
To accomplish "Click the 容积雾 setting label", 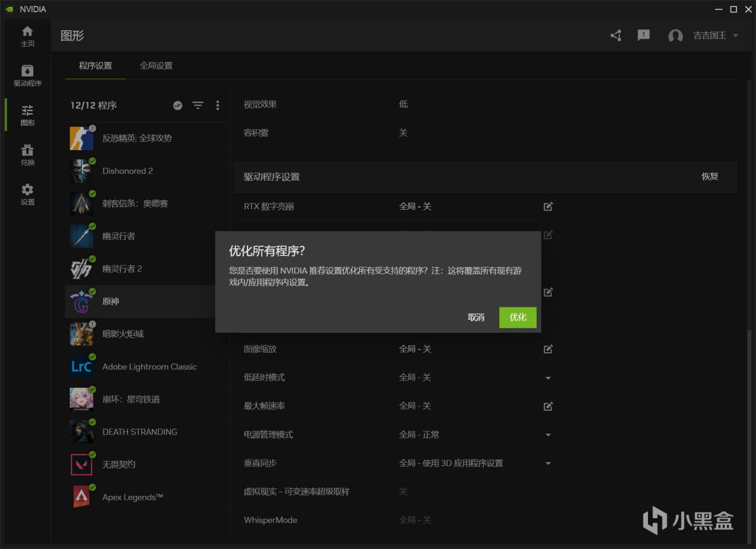I will (x=256, y=133).
